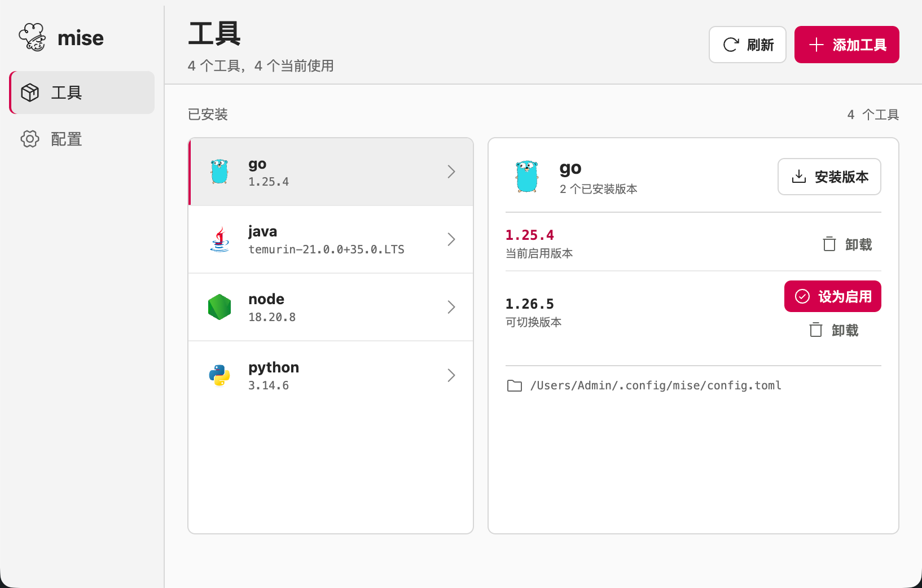The height and width of the screenshot is (588, 922).
Task: Select the java temurin-21.0.0+35.0.LTS row
Action: click(x=331, y=239)
